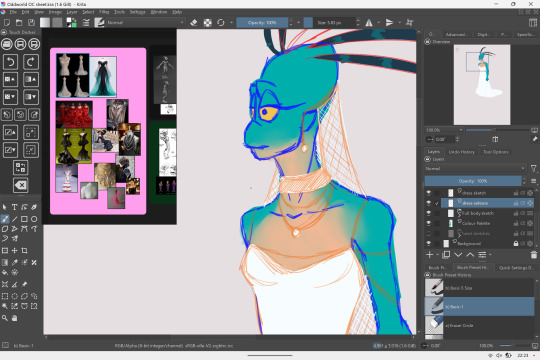Open the fill patterns swatch in toolbar
Screen dimensions: 540x360
pyautogui.click(x=57, y=23)
